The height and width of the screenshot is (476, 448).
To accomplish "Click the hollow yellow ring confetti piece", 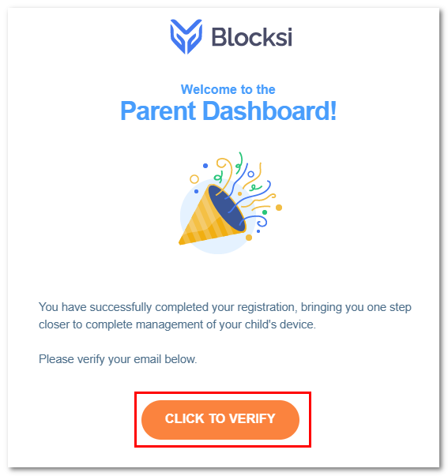I will (x=194, y=179).
